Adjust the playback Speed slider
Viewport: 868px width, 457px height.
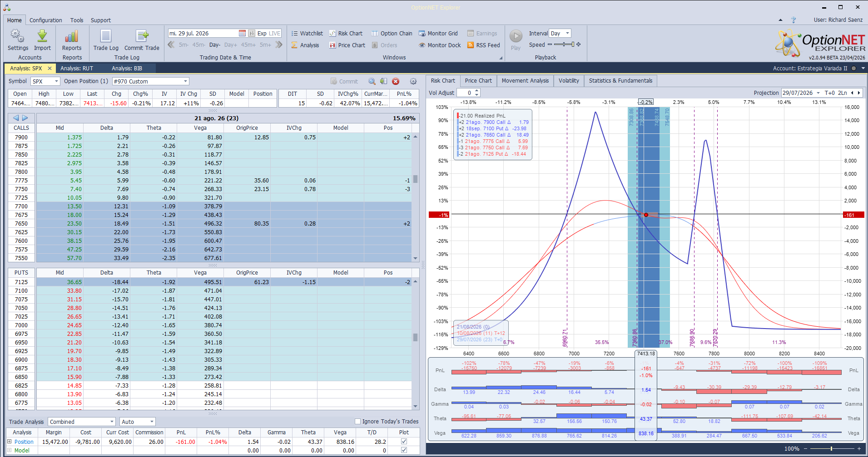pyautogui.click(x=564, y=44)
